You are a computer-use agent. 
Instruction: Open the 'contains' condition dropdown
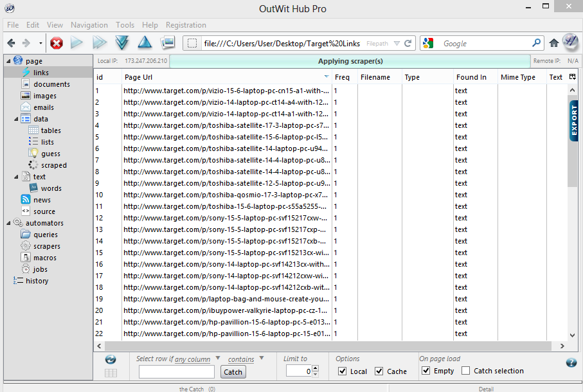tap(245, 359)
